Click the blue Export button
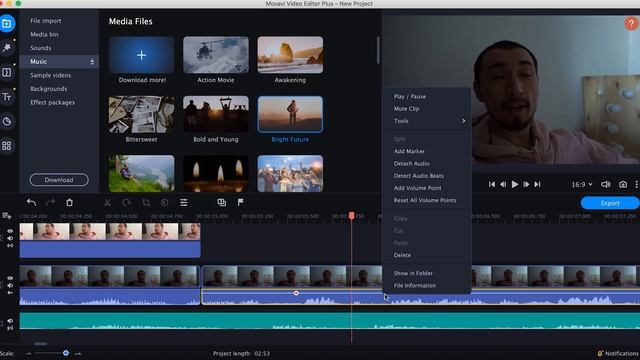Screen dimensions: 640x360 (610, 203)
